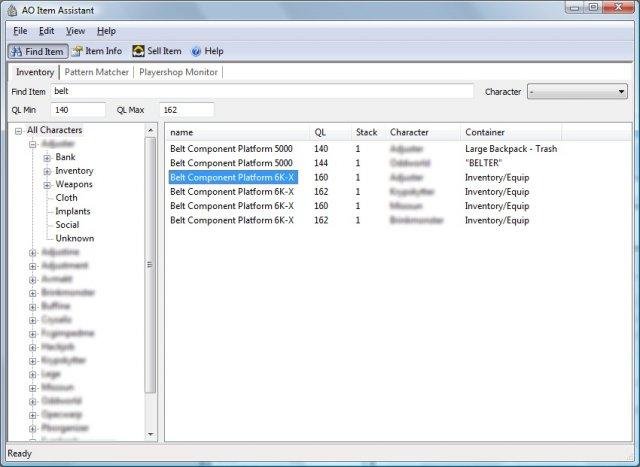
Task: Open the Character dropdown
Action: (577, 91)
